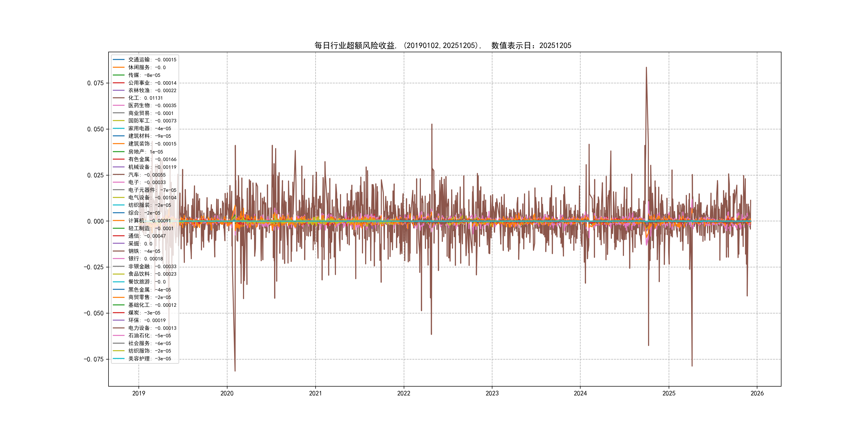This screenshot has width=868, height=434.
Task: Click the -0.050 y-axis tick label
Action: [94, 313]
